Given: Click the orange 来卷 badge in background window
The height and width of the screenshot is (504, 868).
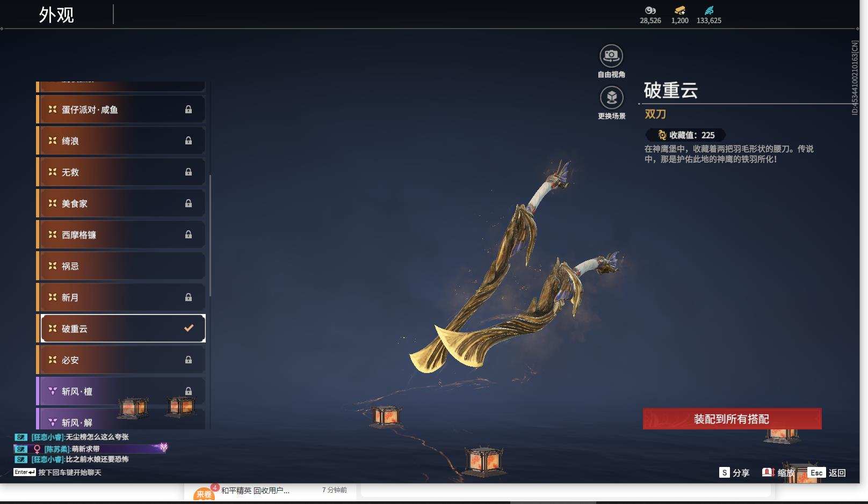Looking at the screenshot, I should coord(204,493).
